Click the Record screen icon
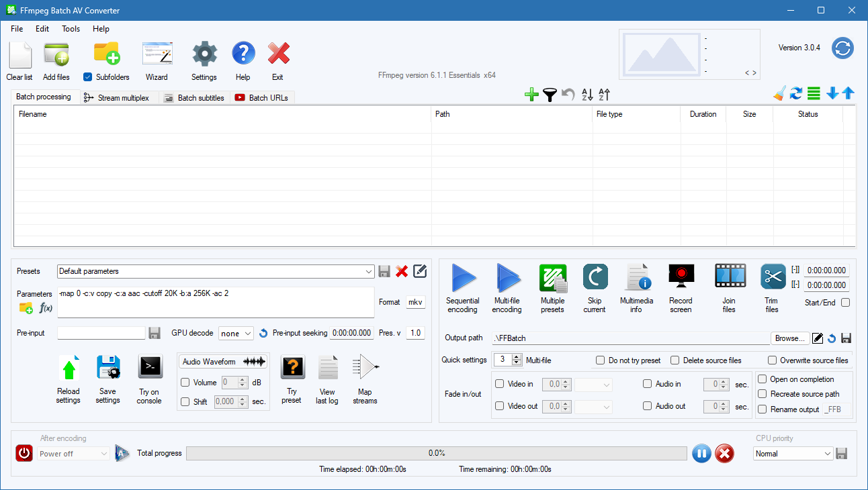 coord(681,277)
